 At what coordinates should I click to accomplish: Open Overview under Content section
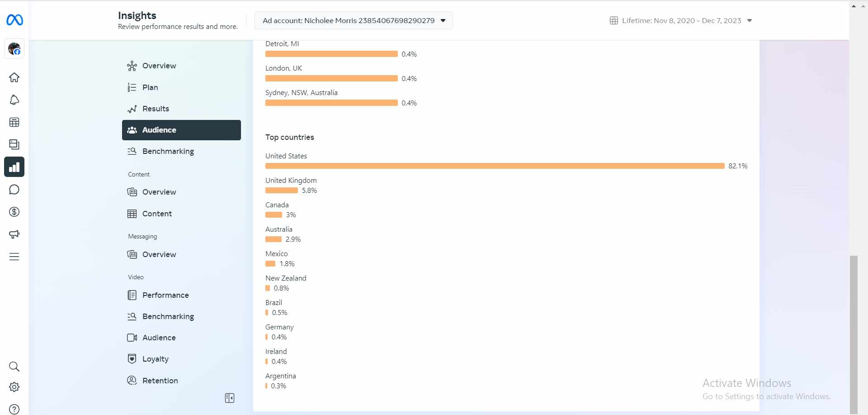coord(181,192)
